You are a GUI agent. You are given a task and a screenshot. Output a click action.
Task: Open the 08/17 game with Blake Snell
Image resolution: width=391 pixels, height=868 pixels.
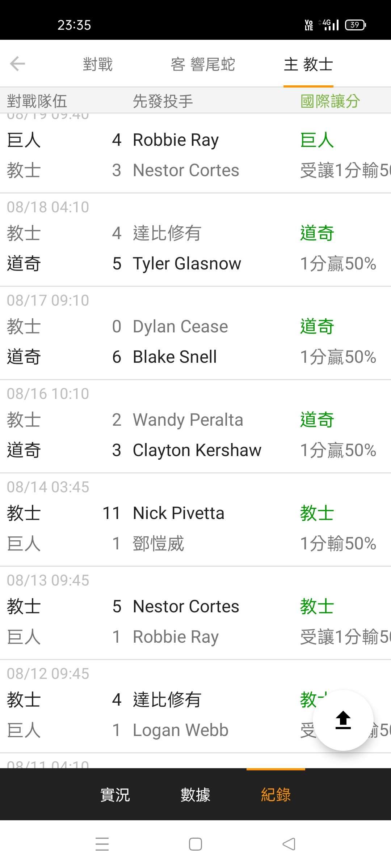pos(175,357)
